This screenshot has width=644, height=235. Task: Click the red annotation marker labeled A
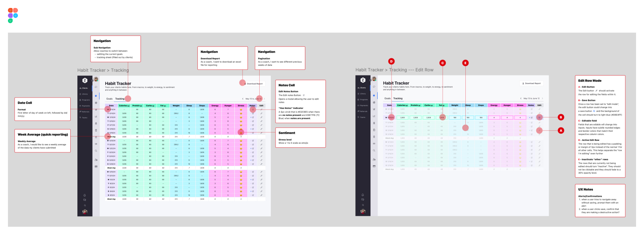click(x=561, y=130)
